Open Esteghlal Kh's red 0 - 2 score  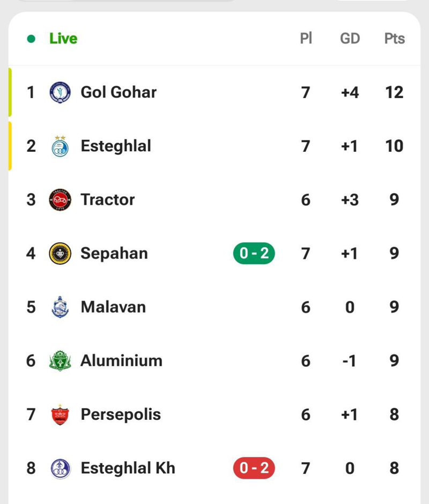tap(254, 468)
